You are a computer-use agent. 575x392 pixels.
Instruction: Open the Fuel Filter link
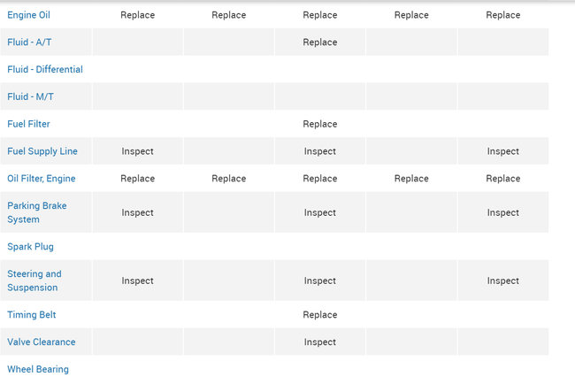(28, 124)
